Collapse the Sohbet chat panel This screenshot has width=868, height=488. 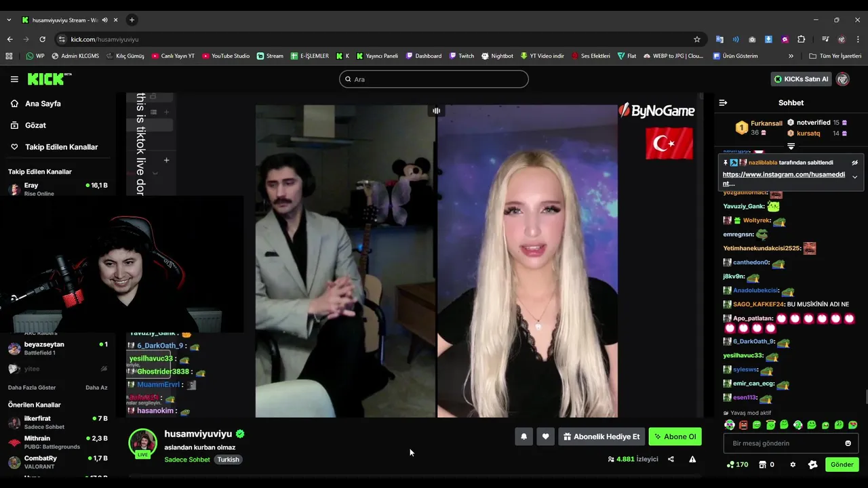(x=723, y=103)
